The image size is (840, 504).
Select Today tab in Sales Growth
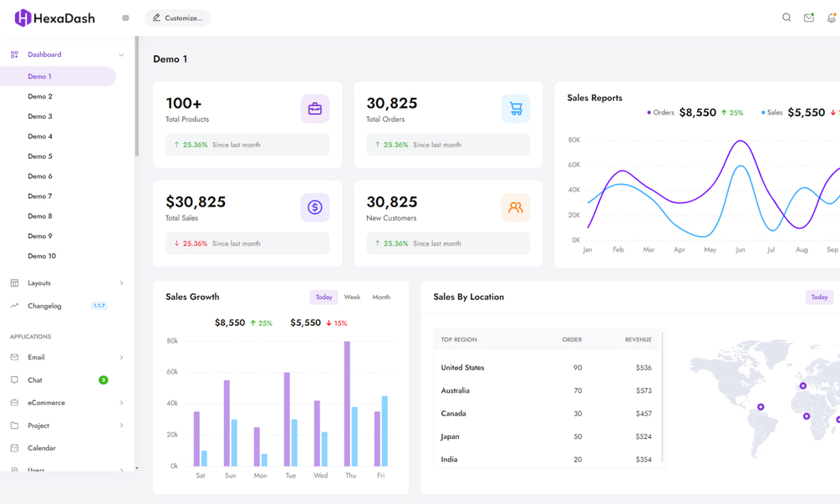[323, 298]
